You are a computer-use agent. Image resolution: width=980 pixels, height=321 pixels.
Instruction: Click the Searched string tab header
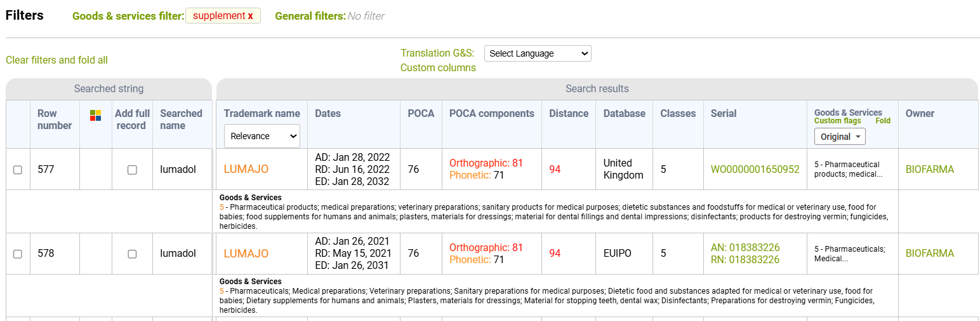click(109, 89)
